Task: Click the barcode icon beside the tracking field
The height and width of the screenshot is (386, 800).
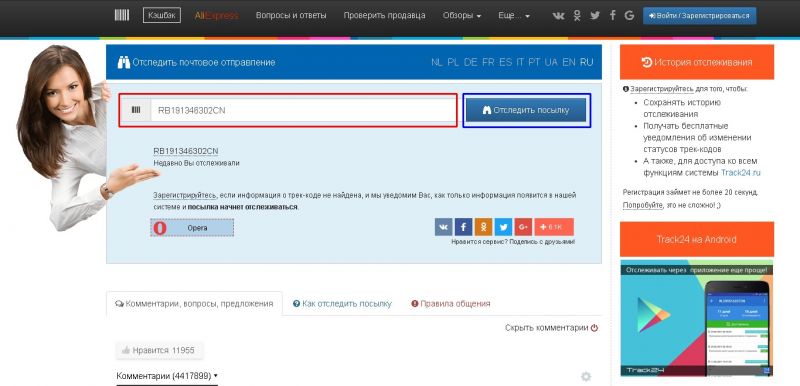Action: pos(136,110)
